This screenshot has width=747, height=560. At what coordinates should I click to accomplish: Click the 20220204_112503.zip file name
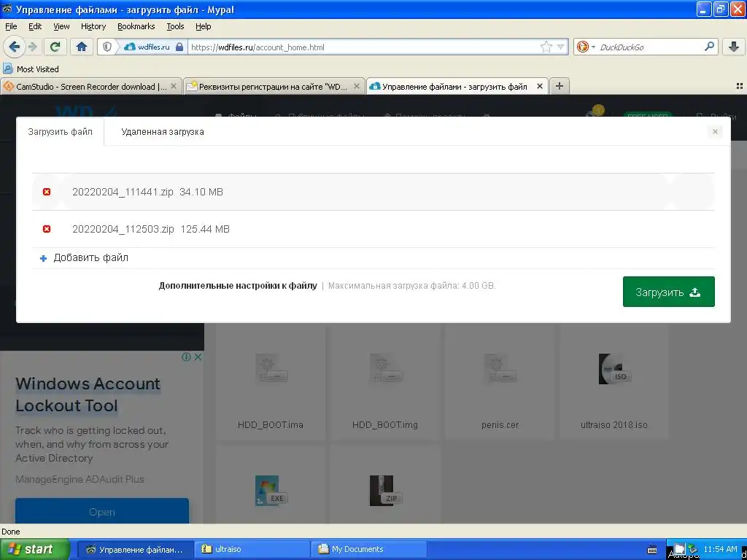pyautogui.click(x=123, y=229)
